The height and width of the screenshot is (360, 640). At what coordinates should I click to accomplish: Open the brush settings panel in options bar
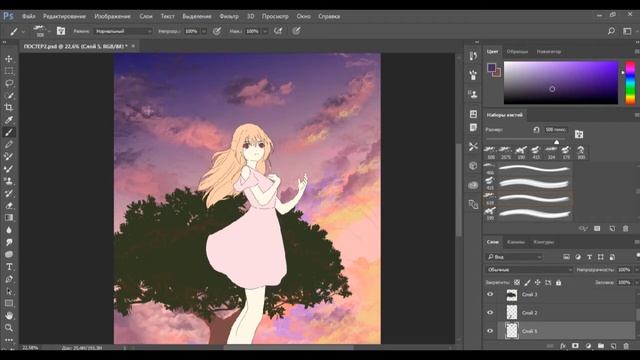[x=61, y=31]
